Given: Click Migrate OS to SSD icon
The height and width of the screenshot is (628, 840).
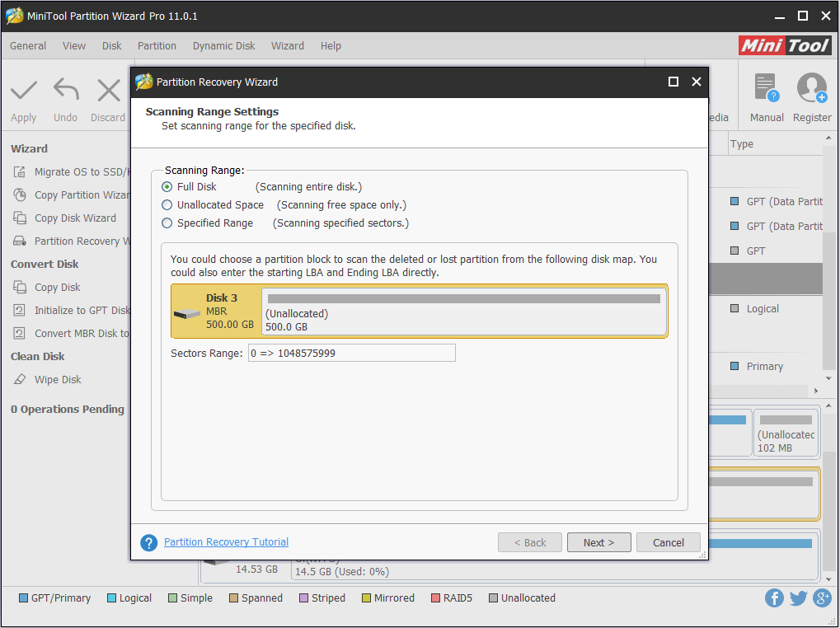Looking at the screenshot, I should pos(20,172).
